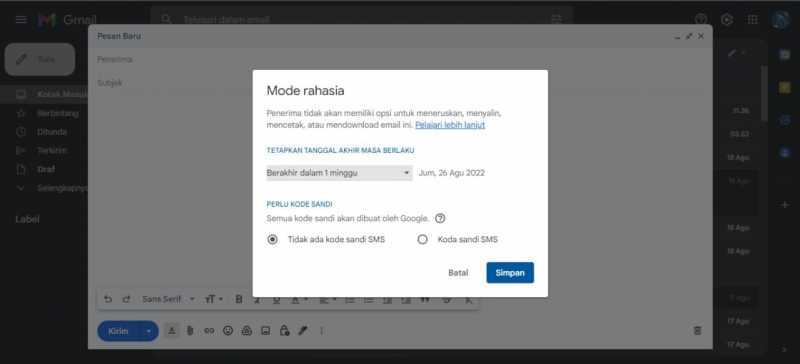Insert a link with the chain icon
The image size is (800, 364).
pos(209,331)
